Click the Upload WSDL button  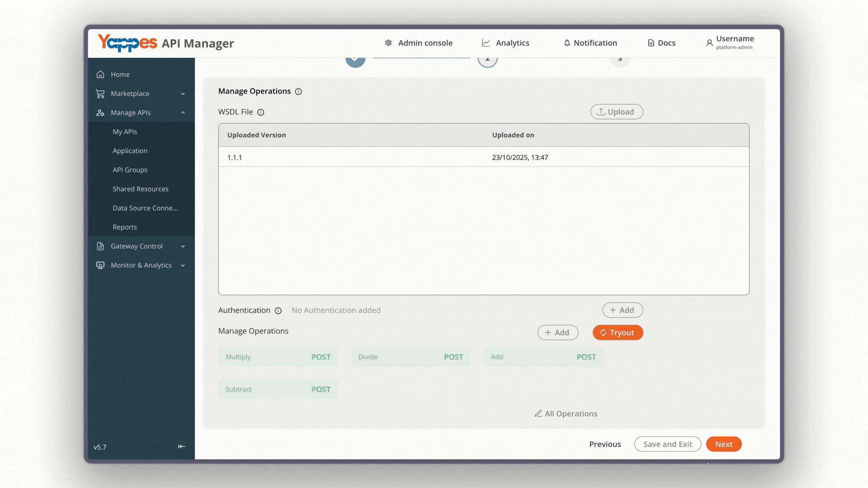click(x=617, y=112)
